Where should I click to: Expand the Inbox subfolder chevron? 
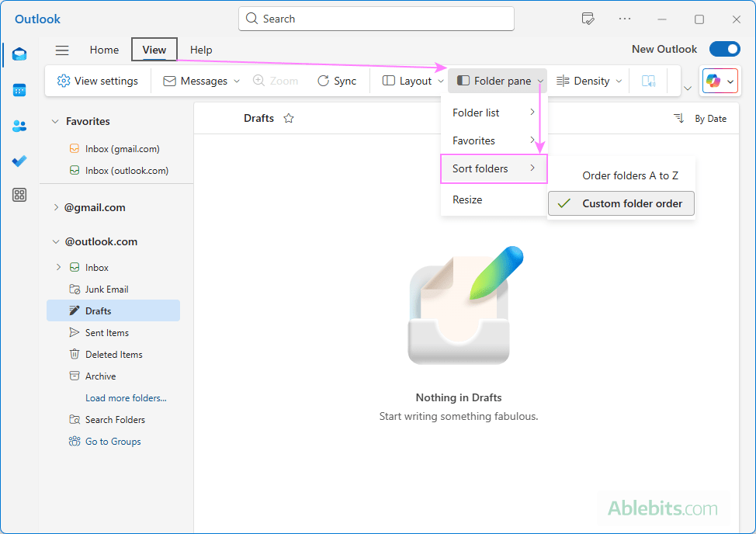(59, 267)
